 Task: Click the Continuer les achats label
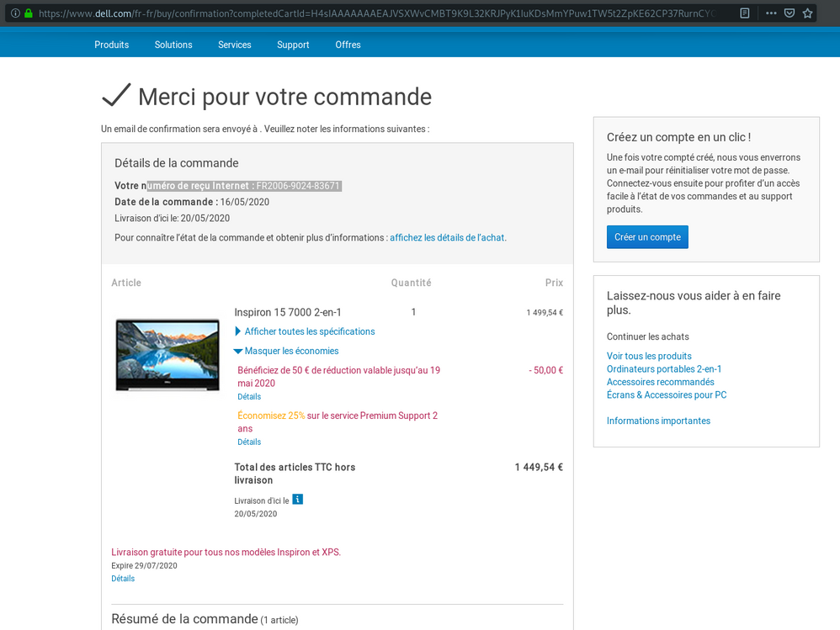coord(648,336)
